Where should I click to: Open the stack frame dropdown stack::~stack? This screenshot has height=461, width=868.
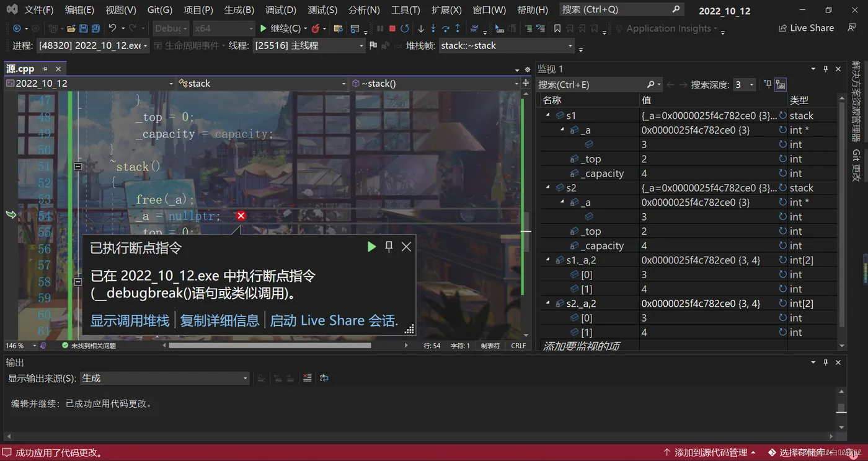[507, 46]
